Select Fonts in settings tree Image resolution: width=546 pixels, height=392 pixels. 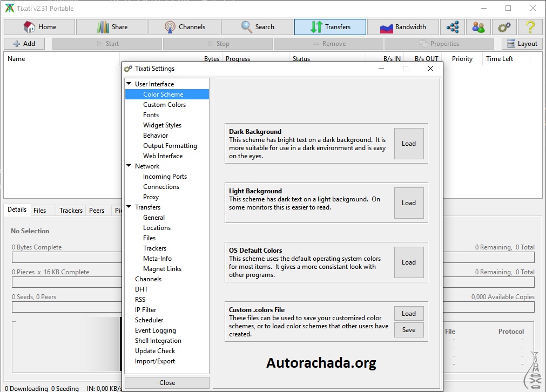click(151, 115)
